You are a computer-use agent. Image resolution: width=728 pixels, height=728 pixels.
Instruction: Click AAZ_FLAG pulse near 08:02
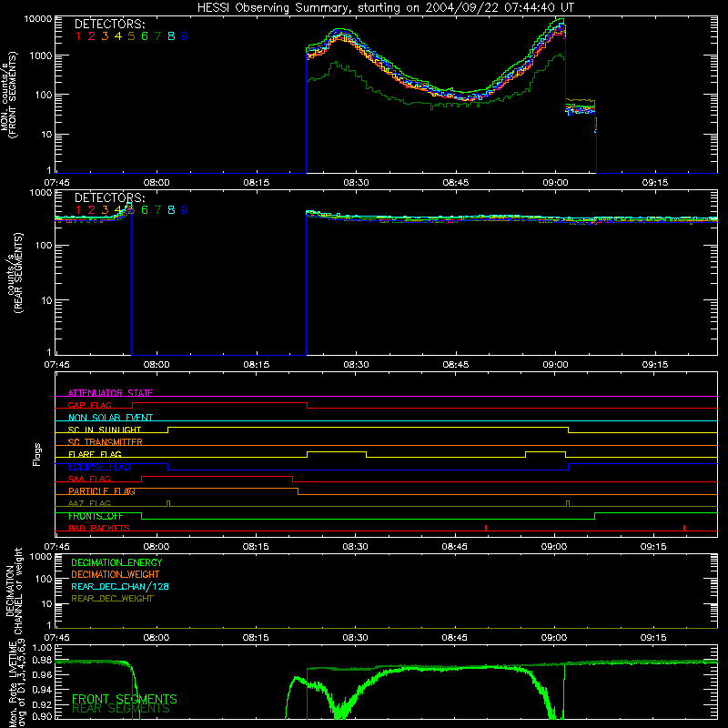click(x=168, y=503)
